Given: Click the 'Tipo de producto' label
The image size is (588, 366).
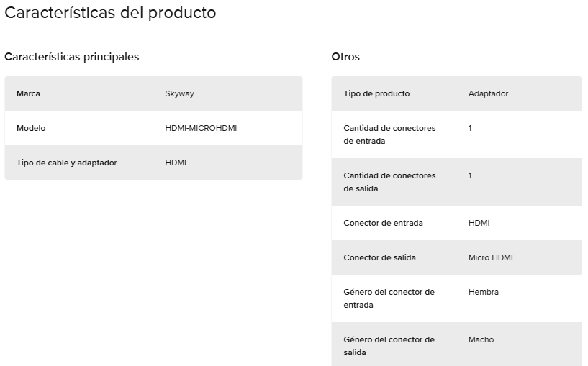Looking at the screenshot, I should point(376,93).
